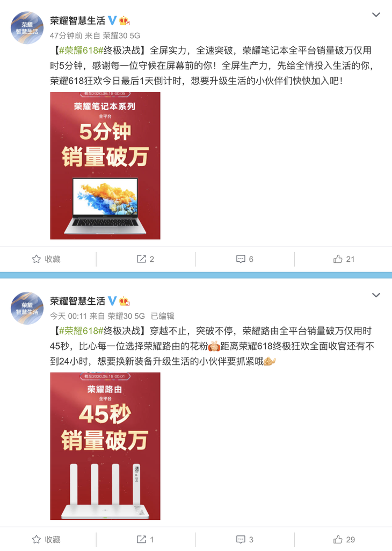Click the second post's profile avatar
This screenshot has height=551, width=392.
pos(27,308)
